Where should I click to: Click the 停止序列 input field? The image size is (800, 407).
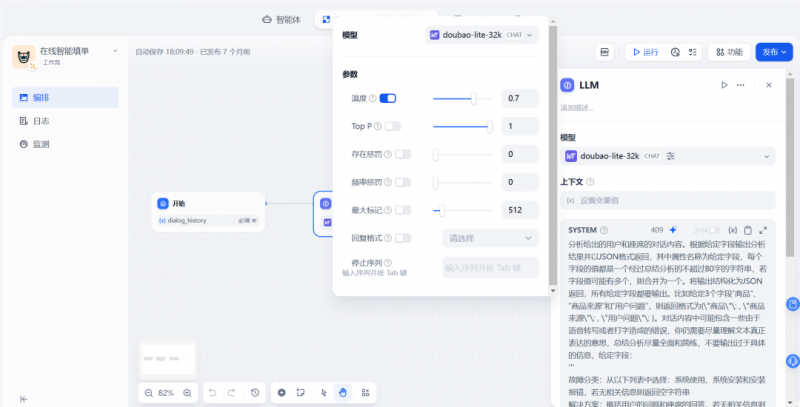pos(490,267)
